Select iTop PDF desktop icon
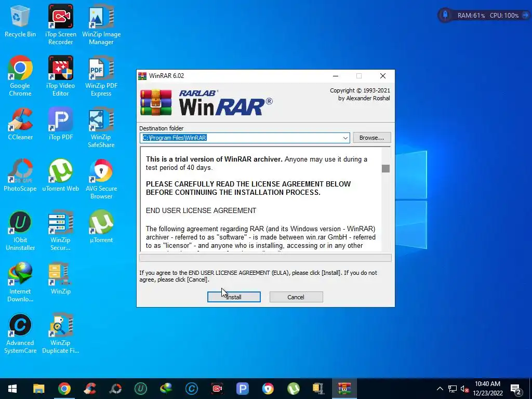The width and height of the screenshot is (532, 399). (60, 124)
